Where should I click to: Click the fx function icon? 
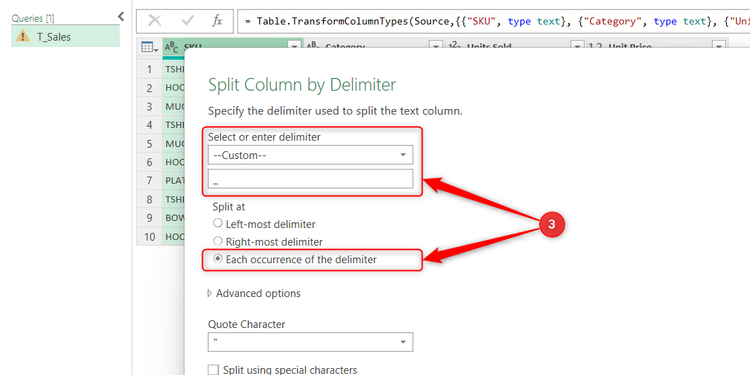[217, 21]
